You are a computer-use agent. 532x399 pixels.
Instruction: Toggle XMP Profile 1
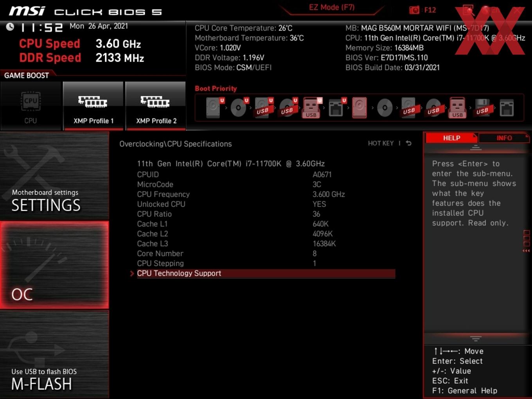(93, 106)
